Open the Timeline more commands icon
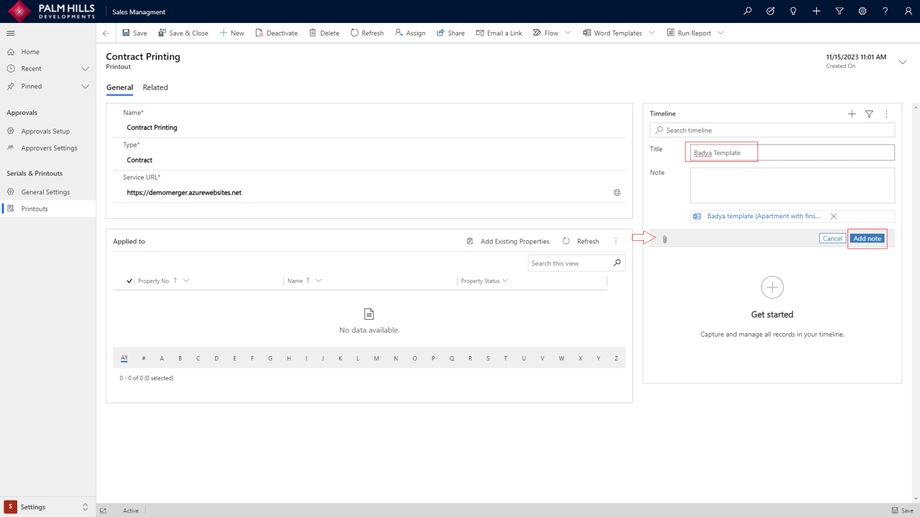Image resolution: width=920 pixels, height=517 pixels. (x=886, y=114)
